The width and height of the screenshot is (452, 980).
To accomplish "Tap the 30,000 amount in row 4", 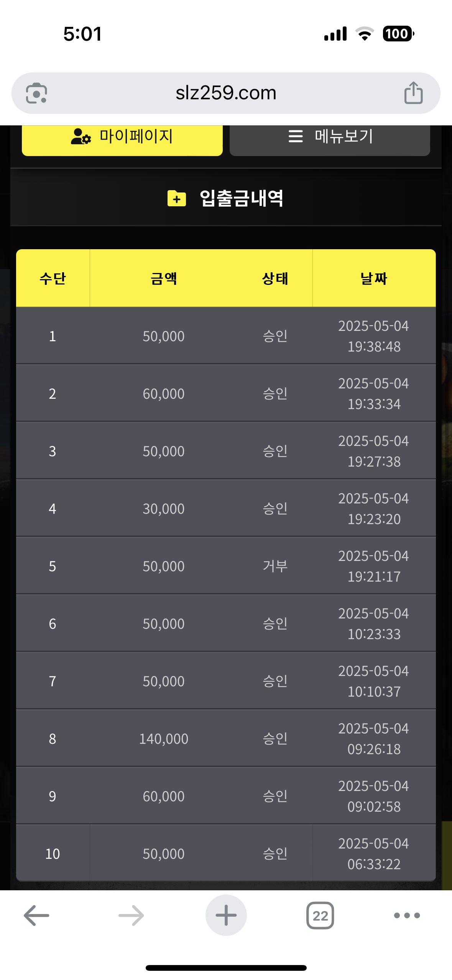I will 164,509.
